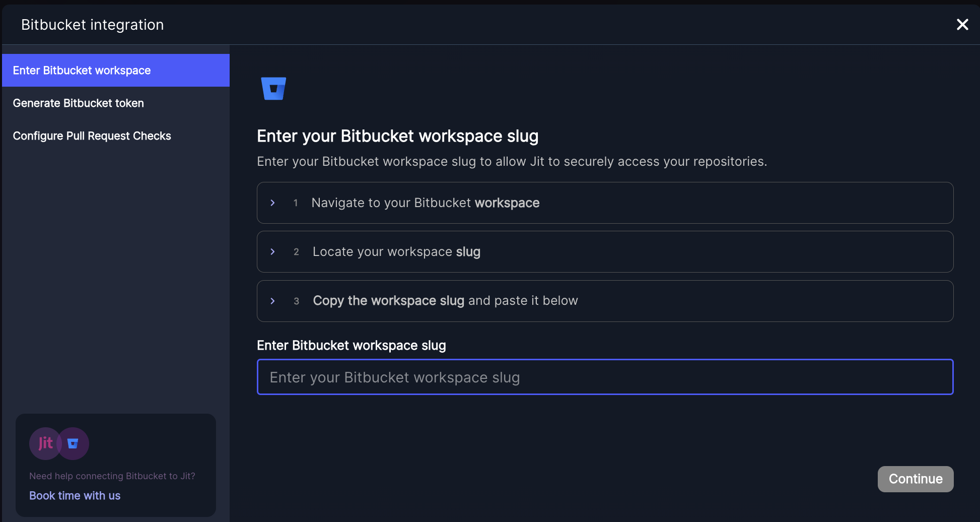Click the step number 3 indicator

tap(296, 301)
